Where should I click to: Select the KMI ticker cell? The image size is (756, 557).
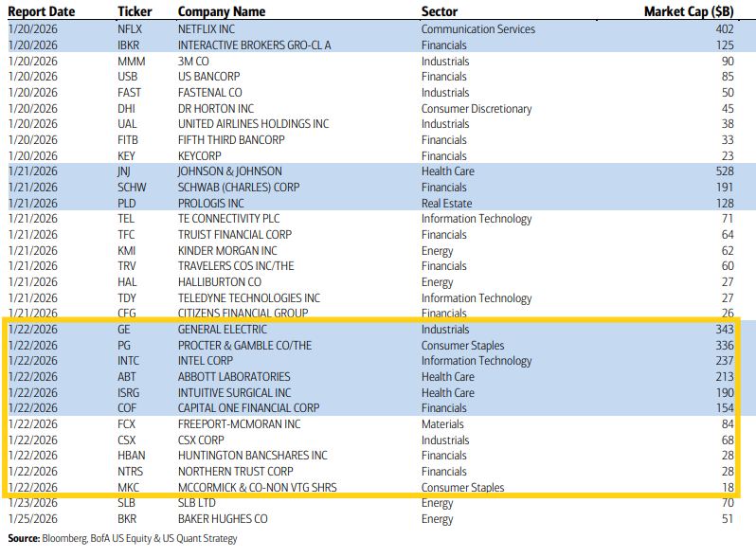(x=126, y=251)
